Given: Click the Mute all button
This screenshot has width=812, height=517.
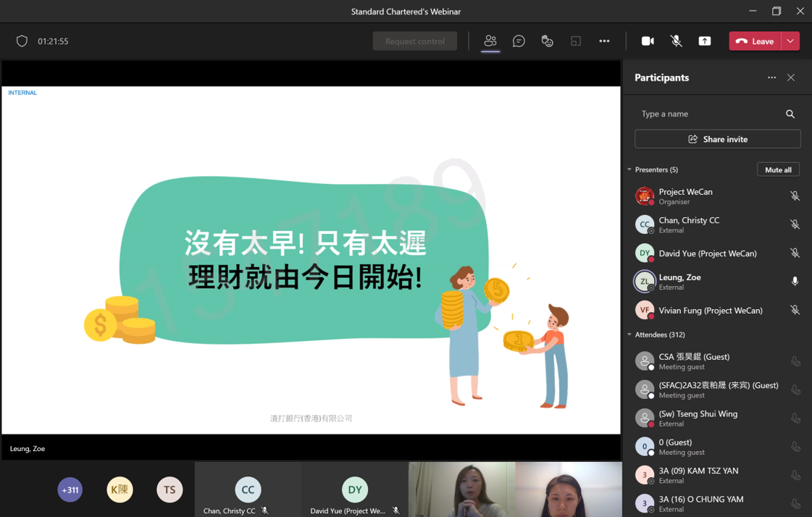Looking at the screenshot, I should point(778,169).
